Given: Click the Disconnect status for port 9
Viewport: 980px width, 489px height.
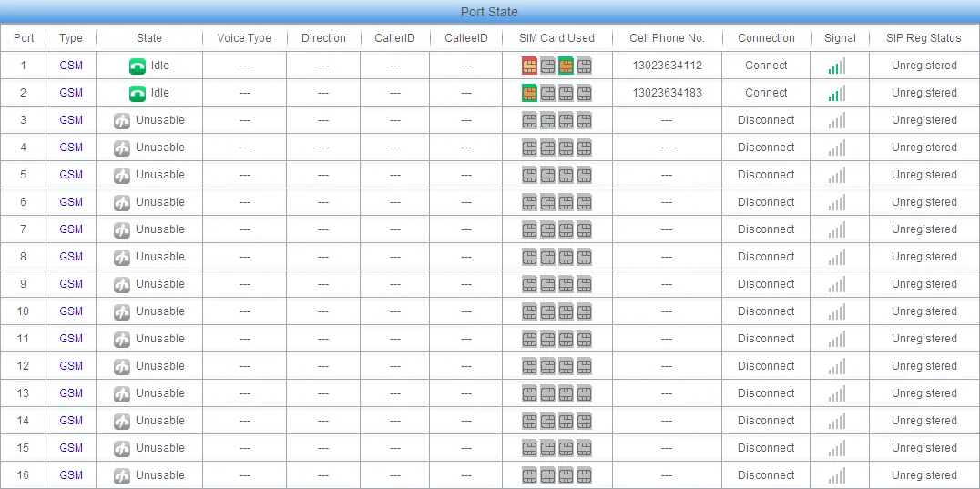Looking at the screenshot, I should tap(766, 283).
